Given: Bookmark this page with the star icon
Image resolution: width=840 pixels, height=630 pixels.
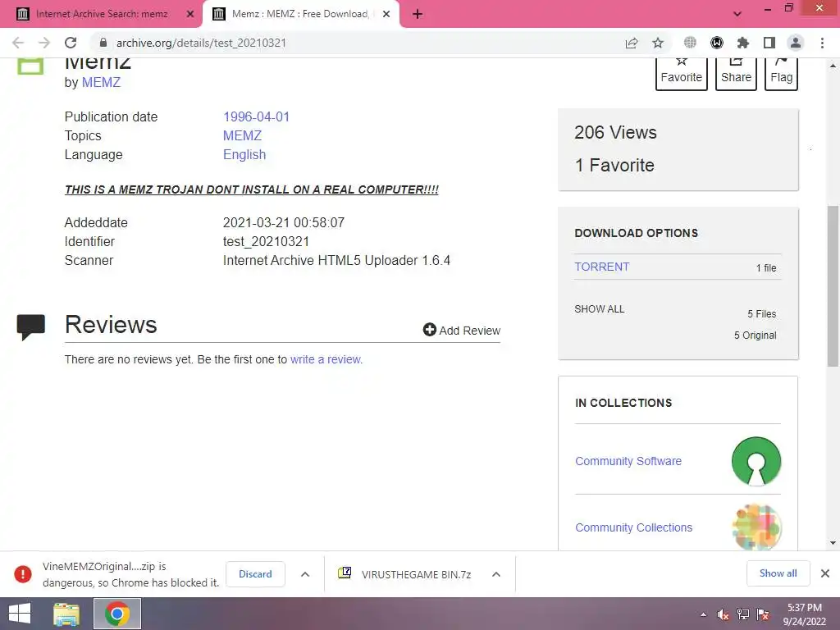Looking at the screenshot, I should (x=658, y=43).
